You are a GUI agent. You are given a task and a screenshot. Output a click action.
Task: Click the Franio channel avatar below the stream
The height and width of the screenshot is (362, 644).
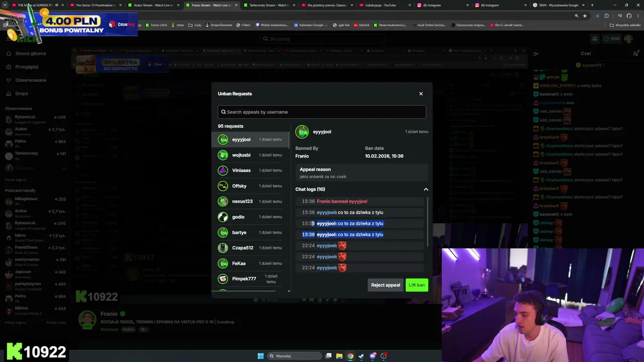pos(87,320)
